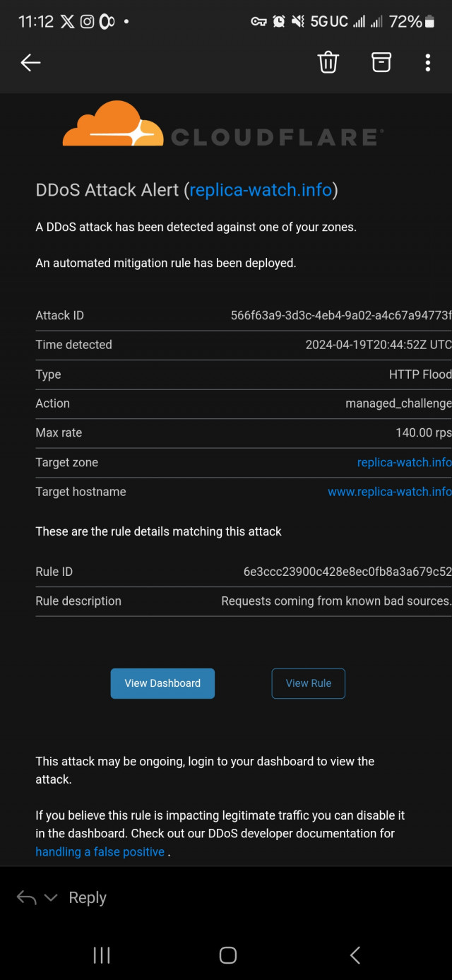Open the three-dot overflow menu
Viewport: 452px width, 980px height.
click(427, 63)
